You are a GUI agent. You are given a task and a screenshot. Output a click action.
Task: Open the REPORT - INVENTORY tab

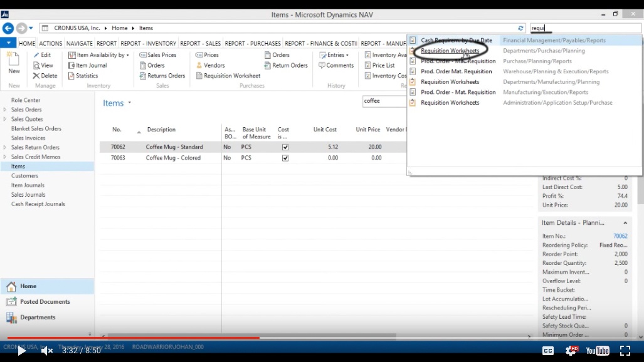148,43
